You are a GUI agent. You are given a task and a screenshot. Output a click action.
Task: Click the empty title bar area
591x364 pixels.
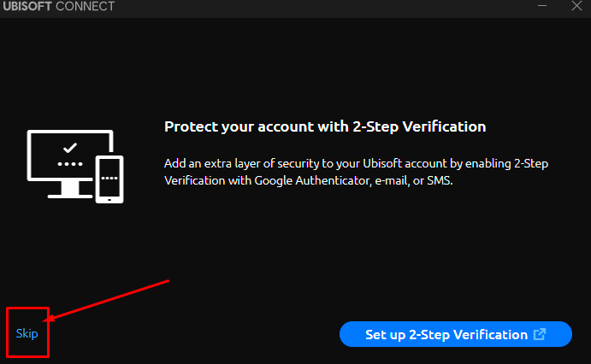point(324,7)
